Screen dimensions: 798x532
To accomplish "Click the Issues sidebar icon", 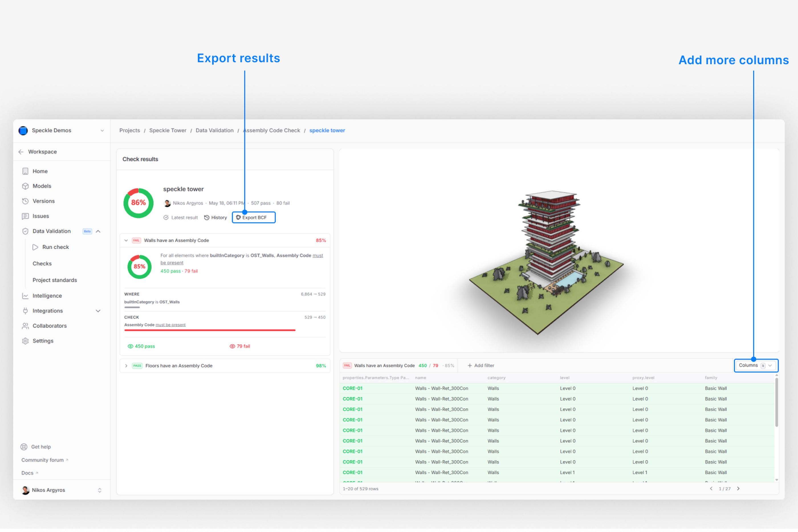I will 25,216.
